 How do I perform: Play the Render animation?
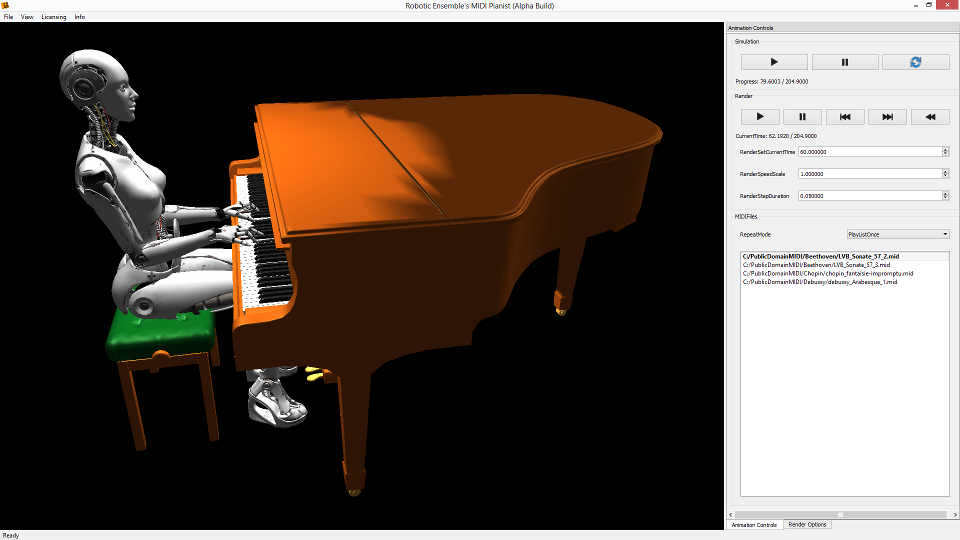click(760, 116)
